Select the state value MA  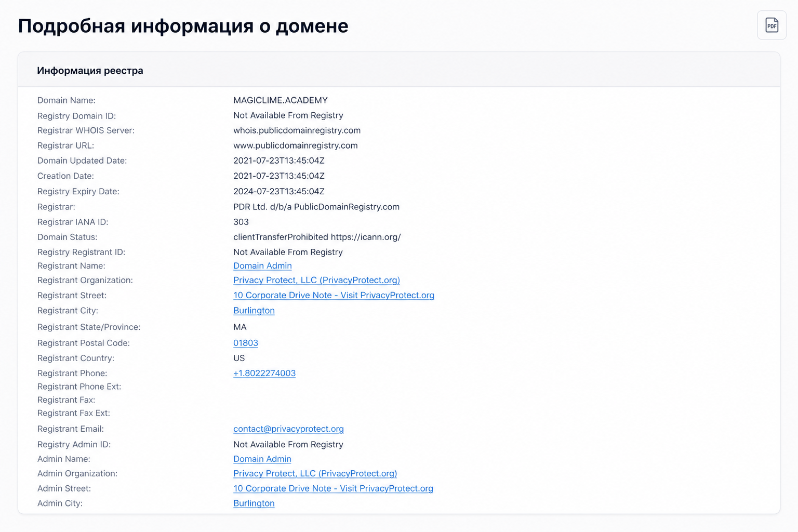click(240, 327)
